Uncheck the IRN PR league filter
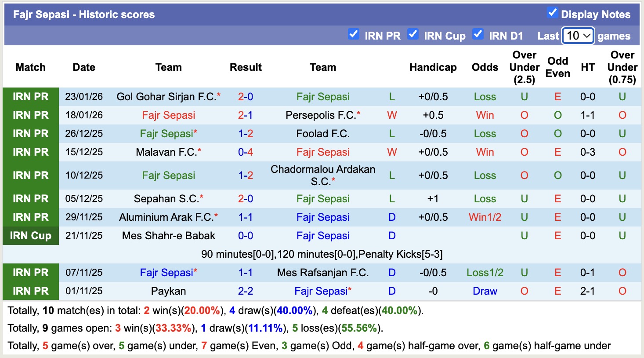Image resolution: width=644 pixels, height=358 pixels. [353, 34]
